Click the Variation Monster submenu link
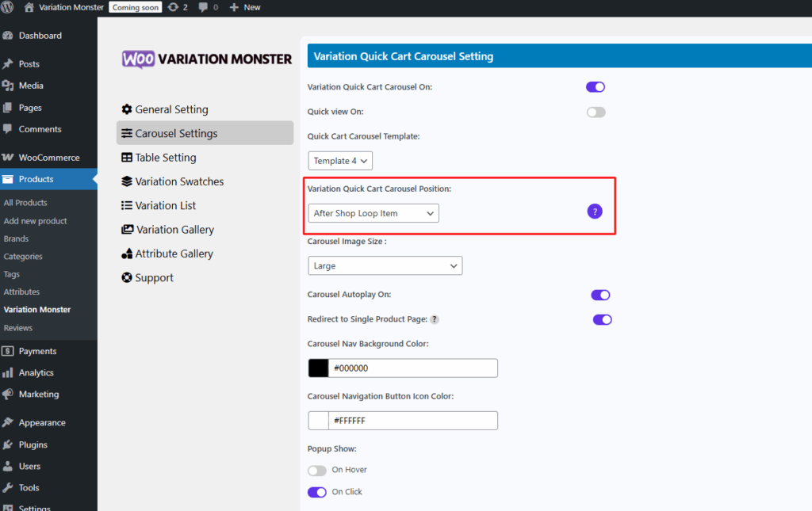Image resolution: width=812 pixels, height=511 pixels. (37, 309)
